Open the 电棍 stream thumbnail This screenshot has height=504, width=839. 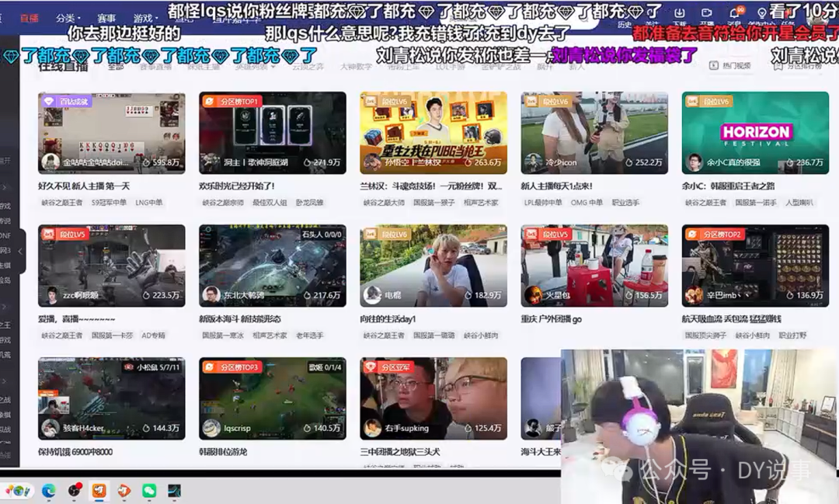433,266
